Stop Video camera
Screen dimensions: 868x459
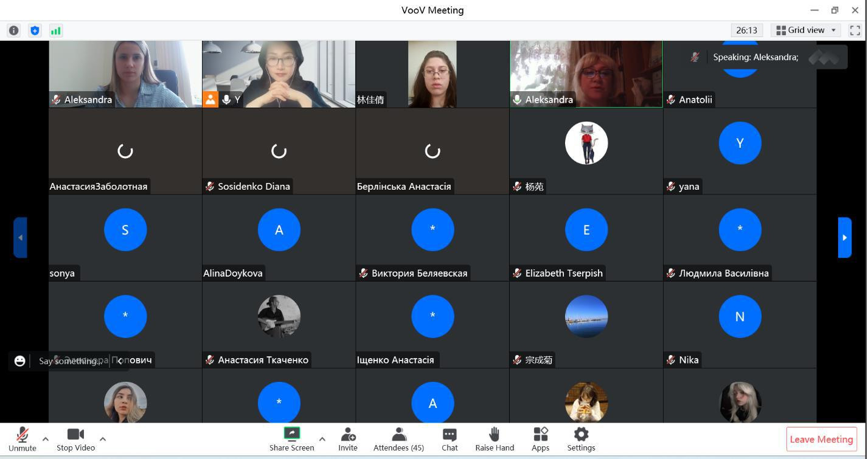(x=76, y=439)
